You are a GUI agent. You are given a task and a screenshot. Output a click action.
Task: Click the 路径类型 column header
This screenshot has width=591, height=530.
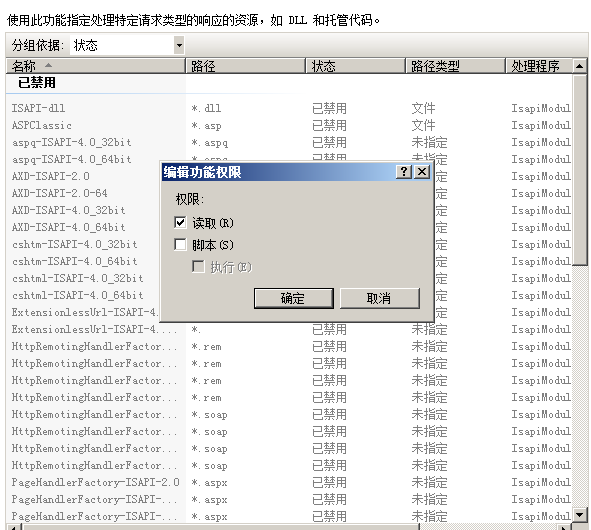tap(455, 66)
